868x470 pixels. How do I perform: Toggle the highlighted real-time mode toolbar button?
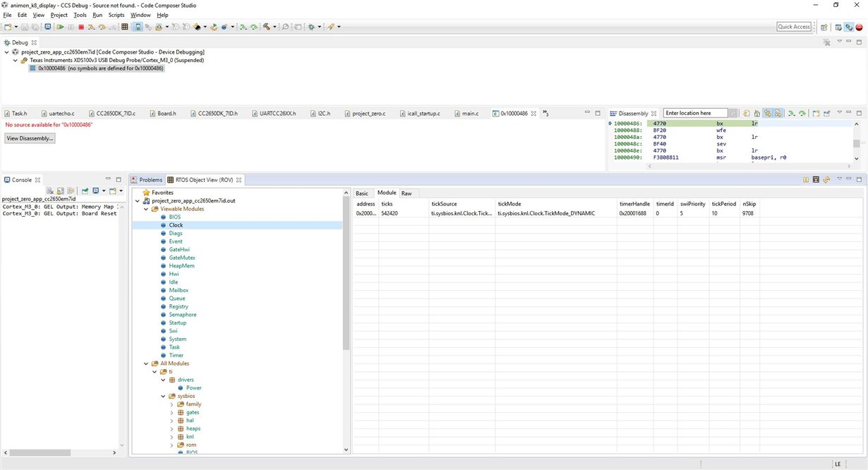point(138,27)
